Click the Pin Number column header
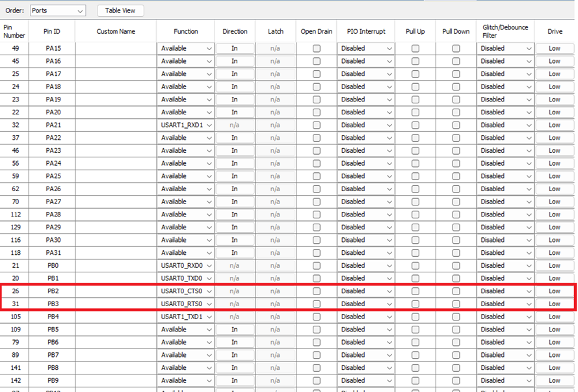Viewport: 578px width, 392px height. (14, 31)
